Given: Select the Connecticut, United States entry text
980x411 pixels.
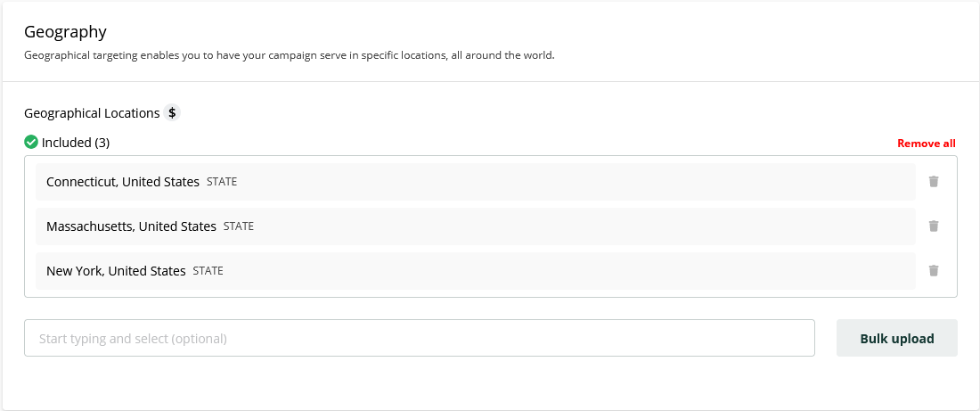Looking at the screenshot, I should pyautogui.click(x=123, y=182).
